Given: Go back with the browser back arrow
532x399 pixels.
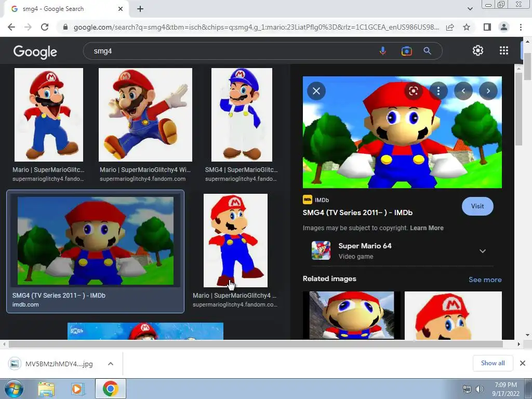Looking at the screenshot, I should pos(11,27).
